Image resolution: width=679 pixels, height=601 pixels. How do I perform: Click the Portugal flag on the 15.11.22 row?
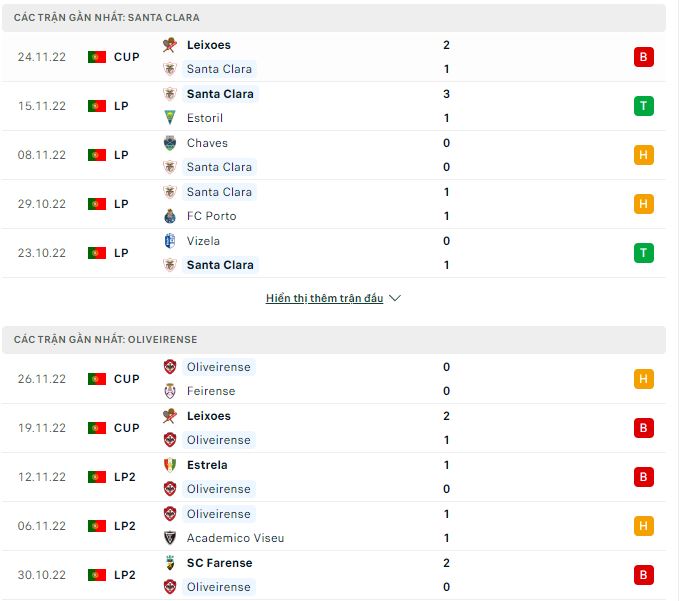point(97,106)
